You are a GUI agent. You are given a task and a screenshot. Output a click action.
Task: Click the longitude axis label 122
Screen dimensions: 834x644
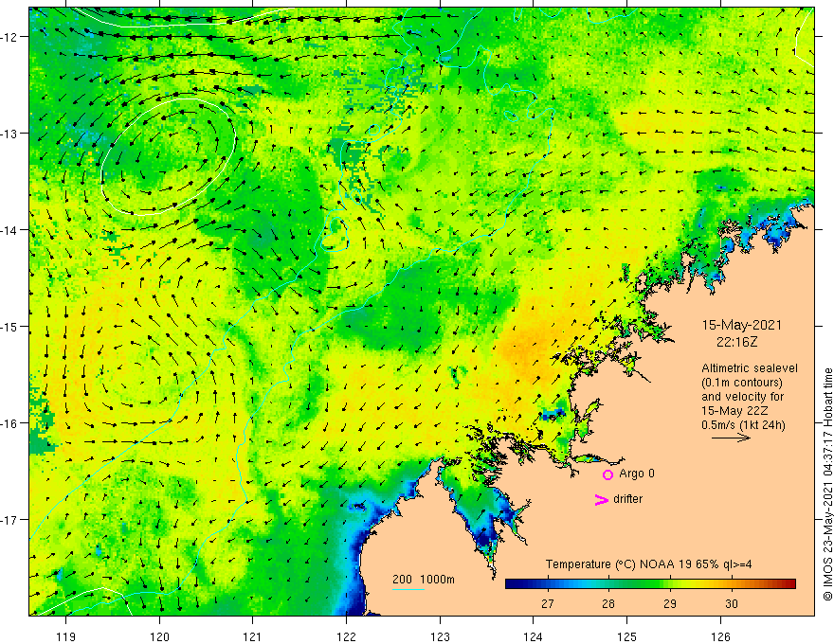tap(346, 636)
